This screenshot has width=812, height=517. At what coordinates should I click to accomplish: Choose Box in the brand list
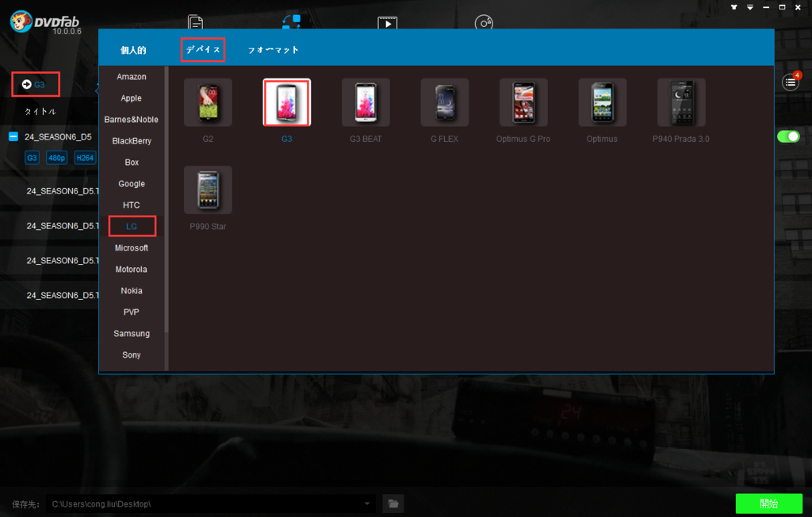point(132,162)
